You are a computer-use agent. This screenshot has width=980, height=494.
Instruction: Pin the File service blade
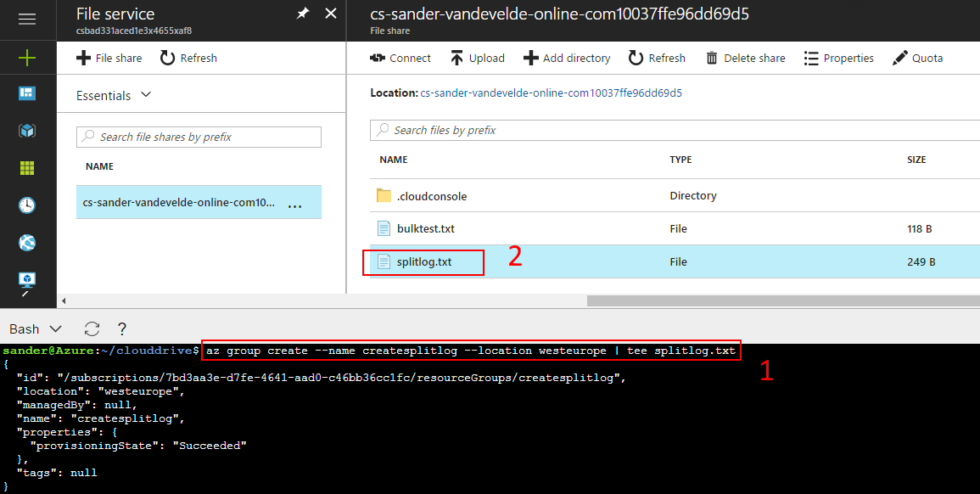pos(302,14)
